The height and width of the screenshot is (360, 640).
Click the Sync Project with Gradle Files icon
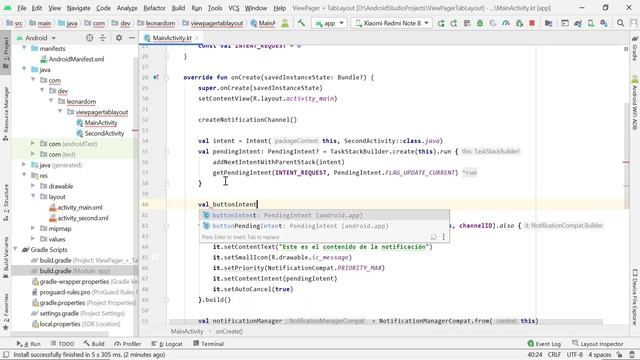pos(578,23)
